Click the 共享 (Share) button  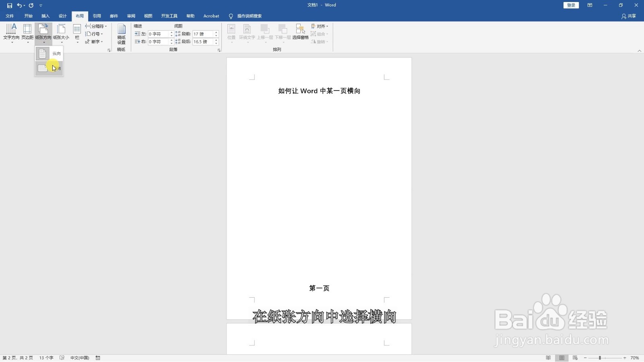[629, 16]
